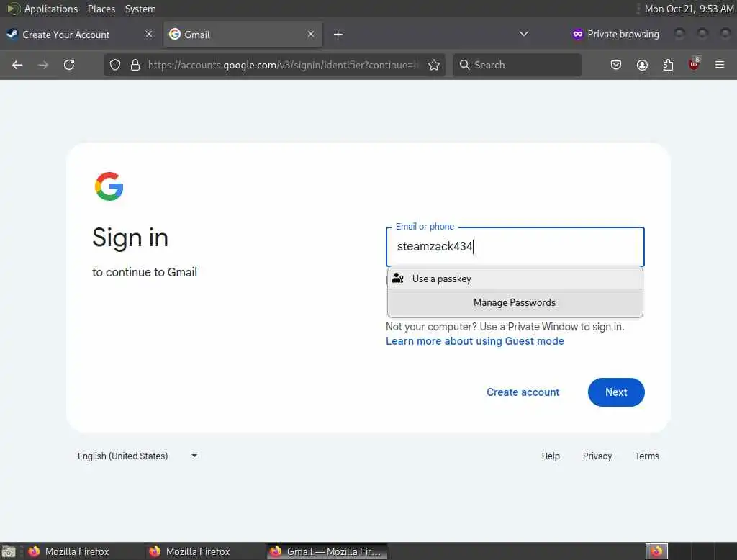737x560 pixels.
Task: Open the Help link
Action: [x=551, y=456]
